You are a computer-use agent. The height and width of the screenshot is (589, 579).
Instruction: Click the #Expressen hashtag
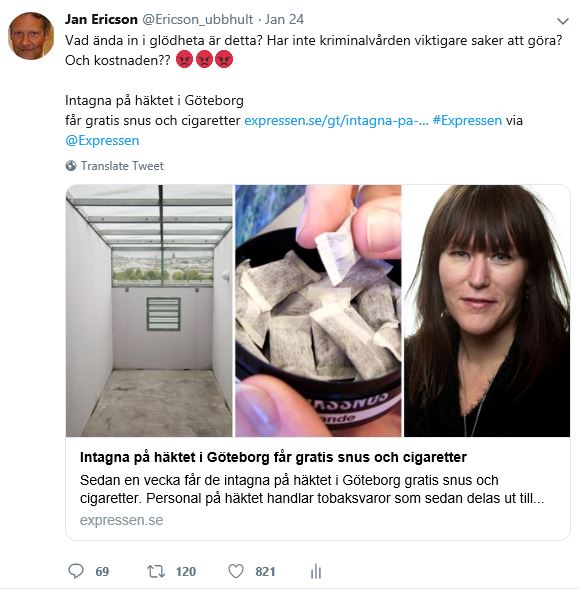click(467, 121)
